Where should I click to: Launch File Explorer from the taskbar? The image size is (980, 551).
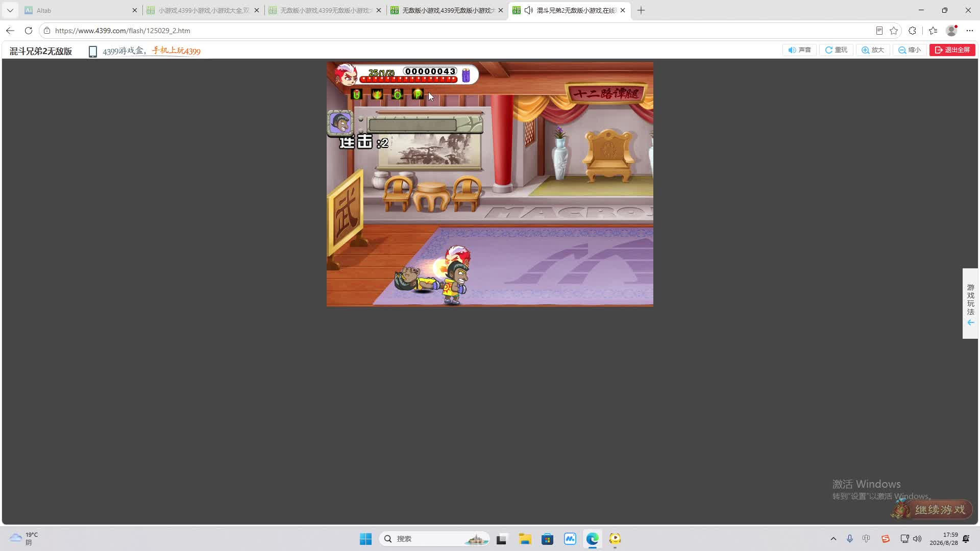click(525, 539)
